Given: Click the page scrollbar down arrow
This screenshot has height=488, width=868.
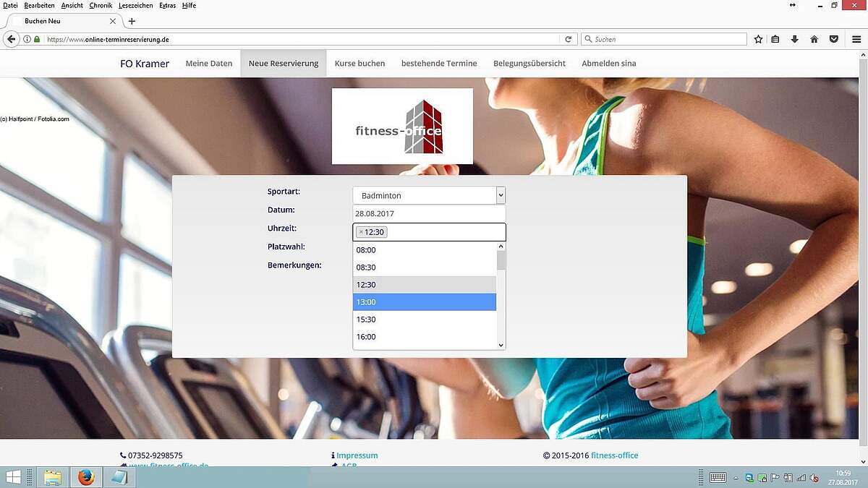Looking at the screenshot, I should tap(863, 462).
